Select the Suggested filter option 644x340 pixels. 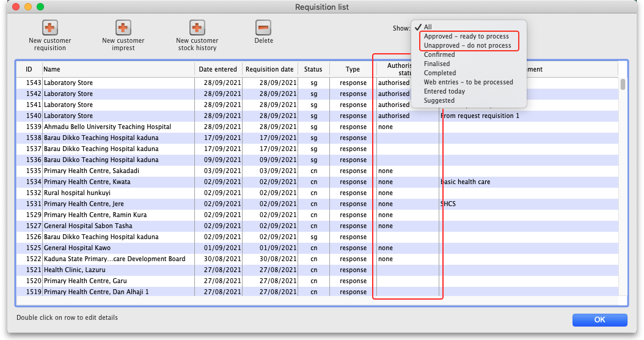pos(439,101)
